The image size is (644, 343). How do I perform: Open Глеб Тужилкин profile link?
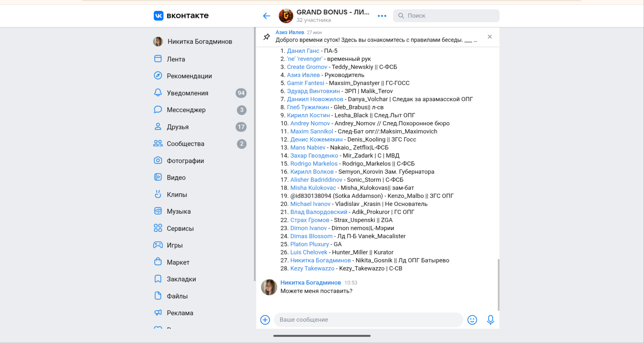[308, 107]
